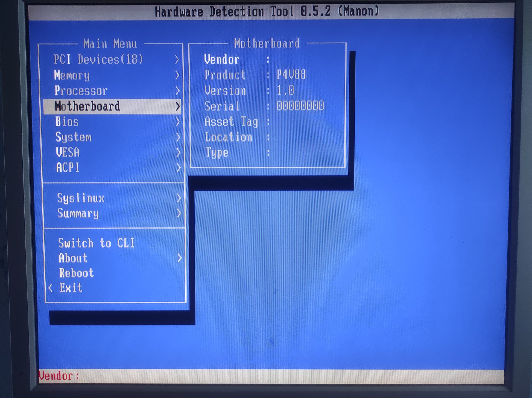This screenshot has width=532, height=398.
Task: Click the Exit entry in main menu
Action: (71, 288)
